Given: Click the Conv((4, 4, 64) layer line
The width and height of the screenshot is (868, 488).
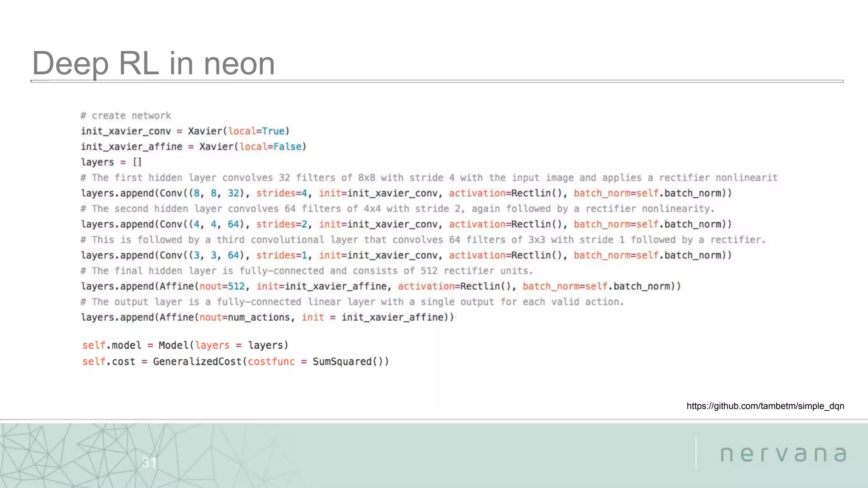Looking at the screenshot, I should coord(406,224).
